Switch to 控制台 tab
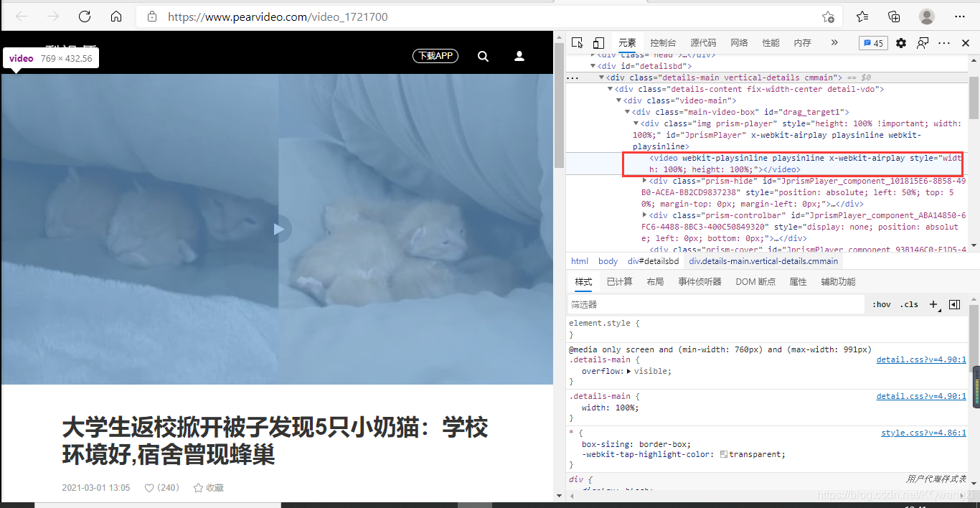This screenshot has width=980, height=508. pos(663,43)
